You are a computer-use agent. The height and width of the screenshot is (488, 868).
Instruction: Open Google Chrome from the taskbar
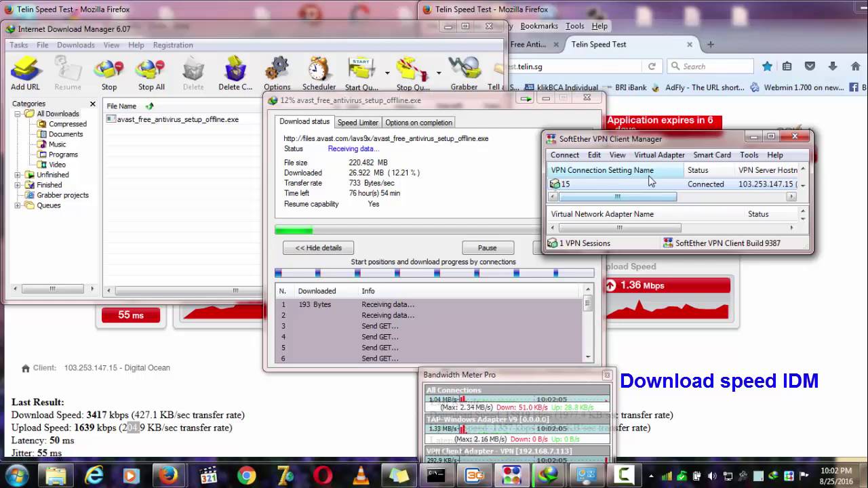pos(247,475)
